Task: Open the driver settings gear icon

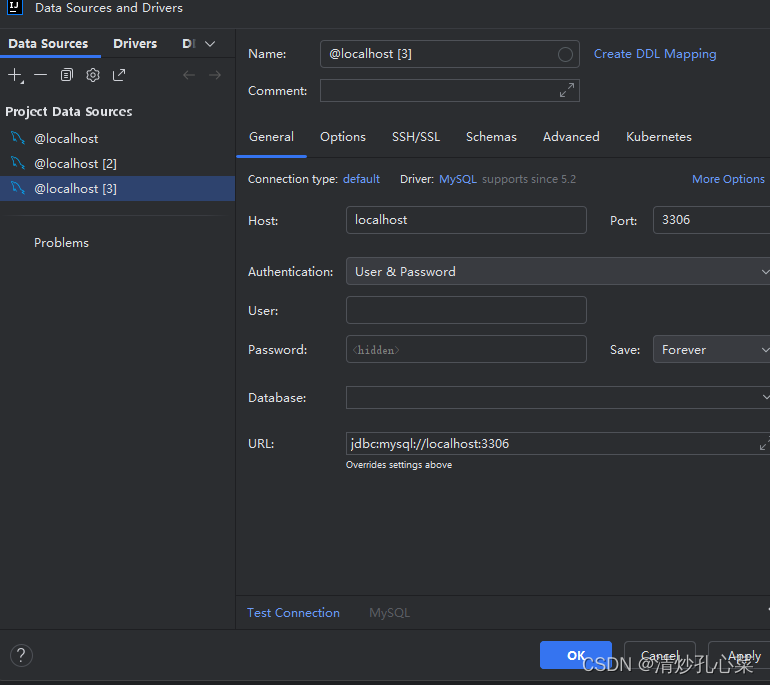Action: click(x=93, y=75)
